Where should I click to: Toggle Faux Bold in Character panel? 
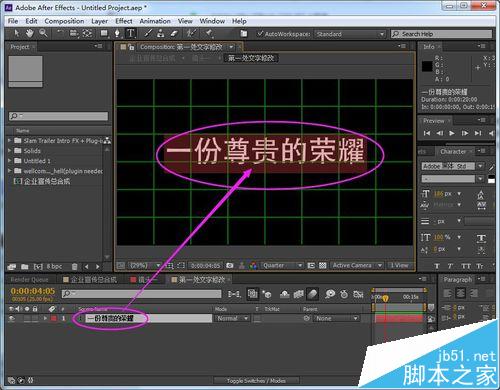click(437, 266)
